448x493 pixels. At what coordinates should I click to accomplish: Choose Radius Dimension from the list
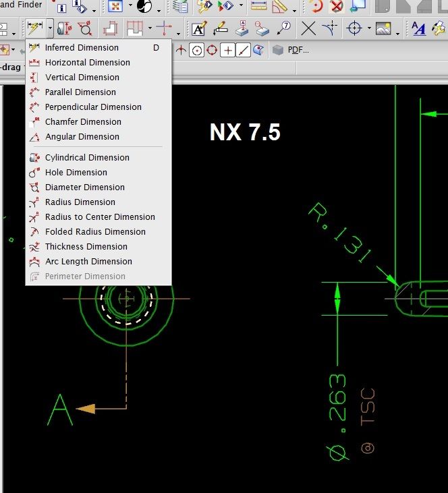coord(98,202)
